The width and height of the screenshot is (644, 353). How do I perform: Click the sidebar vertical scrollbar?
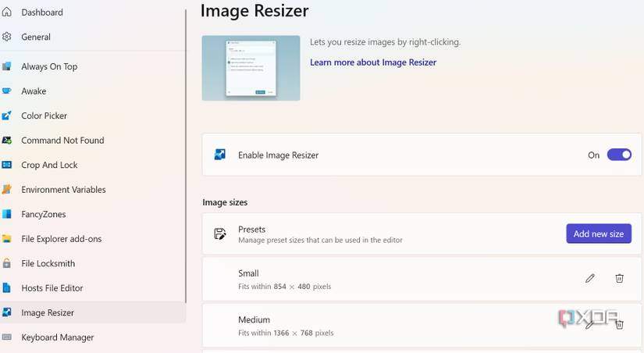pyautogui.click(x=186, y=156)
